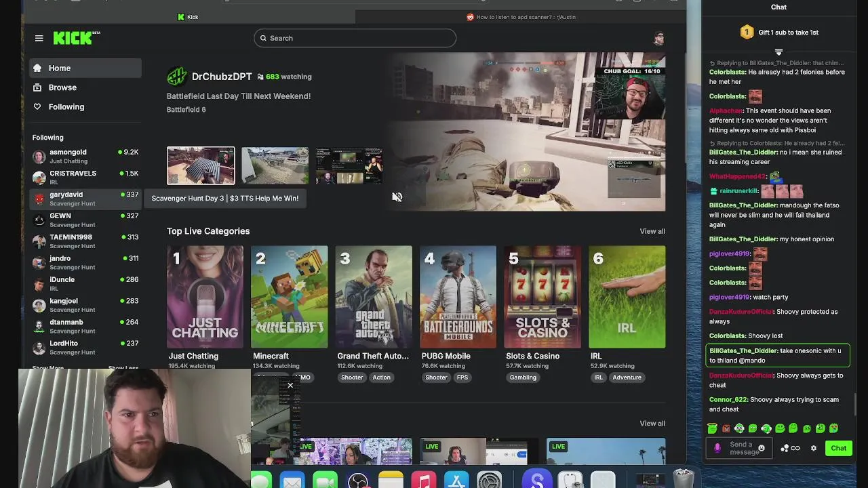Click the FPS tag under PUBG Mobile
The width and height of the screenshot is (868, 488).
tap(462, 378)
